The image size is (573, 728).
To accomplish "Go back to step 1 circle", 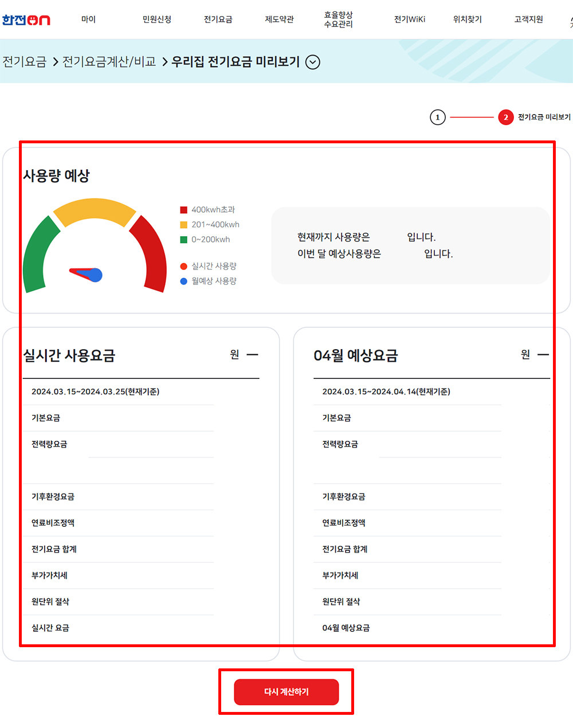I will 438,118.
